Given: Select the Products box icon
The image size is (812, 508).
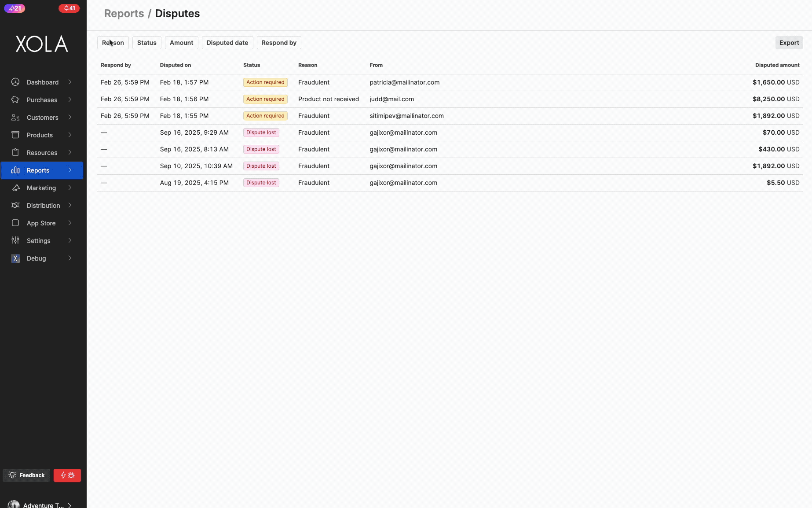Looking at the screenshot, I should pyautogui.click(x=15, y=135).
